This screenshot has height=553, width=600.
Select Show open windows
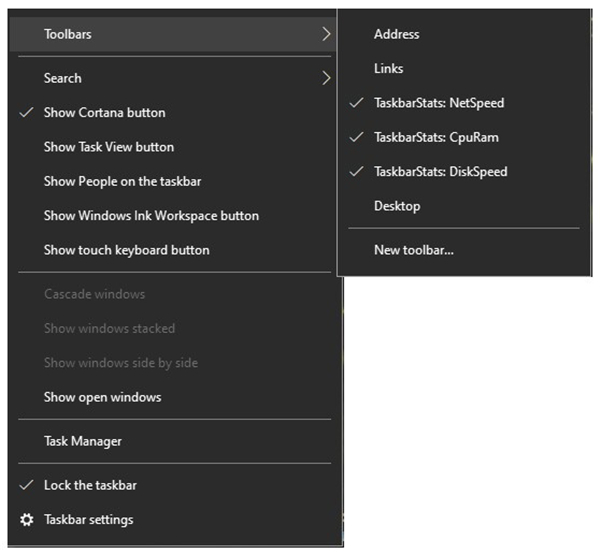102,397
